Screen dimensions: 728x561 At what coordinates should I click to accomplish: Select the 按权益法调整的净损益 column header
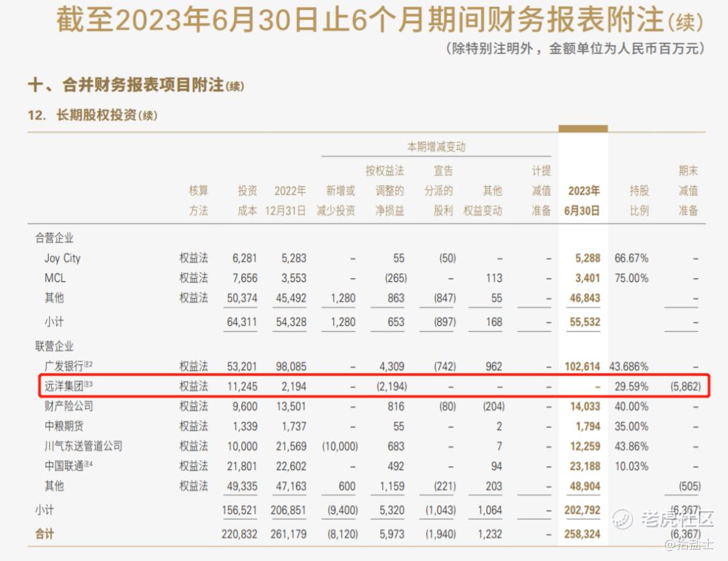[385, 190]
